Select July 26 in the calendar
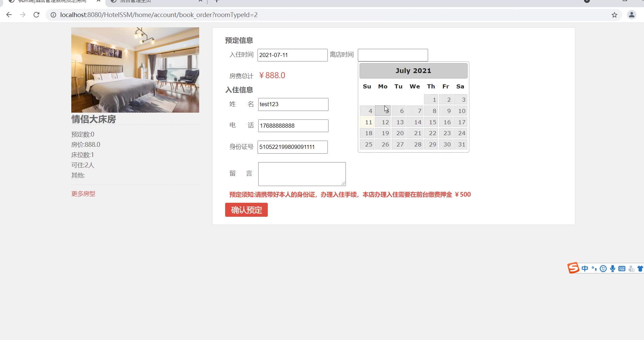This screenshot has width=644, height=340. pyautogui.click(x=382, y=144)
